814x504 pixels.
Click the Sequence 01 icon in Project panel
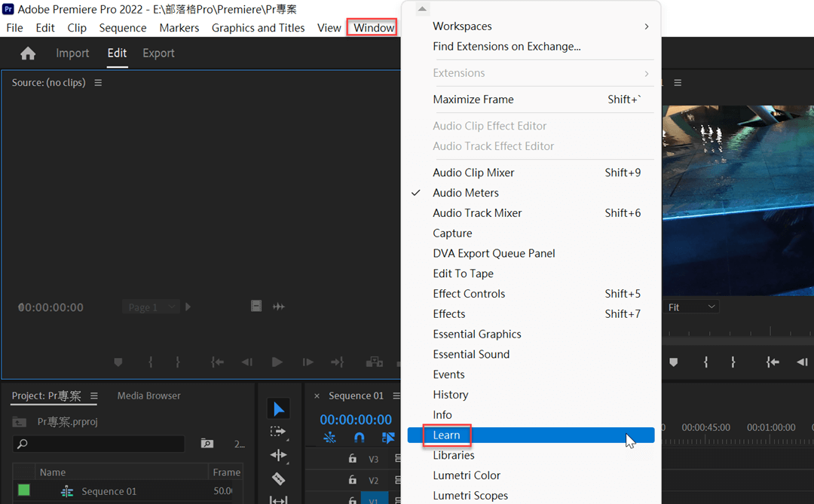pos(67,491)
